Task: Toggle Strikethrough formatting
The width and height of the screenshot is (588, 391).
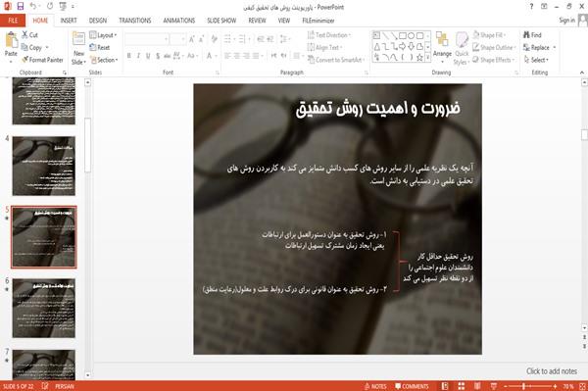Action: 168,56
